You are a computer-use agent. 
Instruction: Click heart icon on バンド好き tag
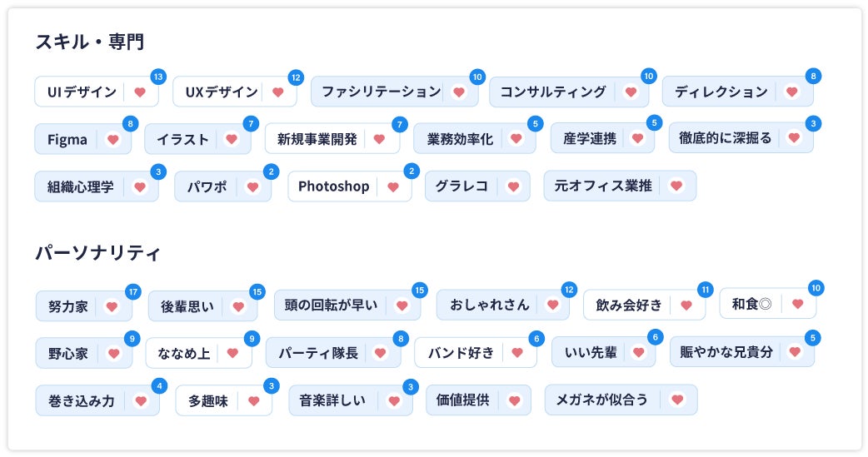[517, 353]
